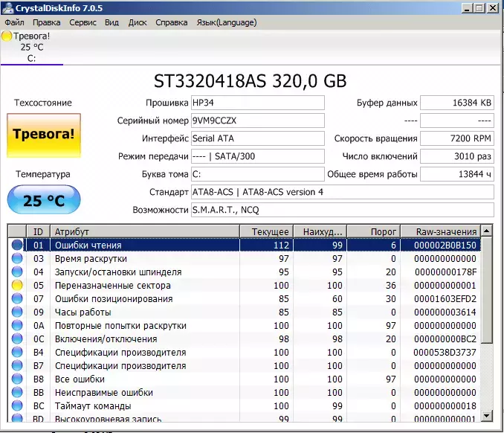
Task: Click the Возможности field S.M.A.R.T., NCQ
Action: [343, 210]
